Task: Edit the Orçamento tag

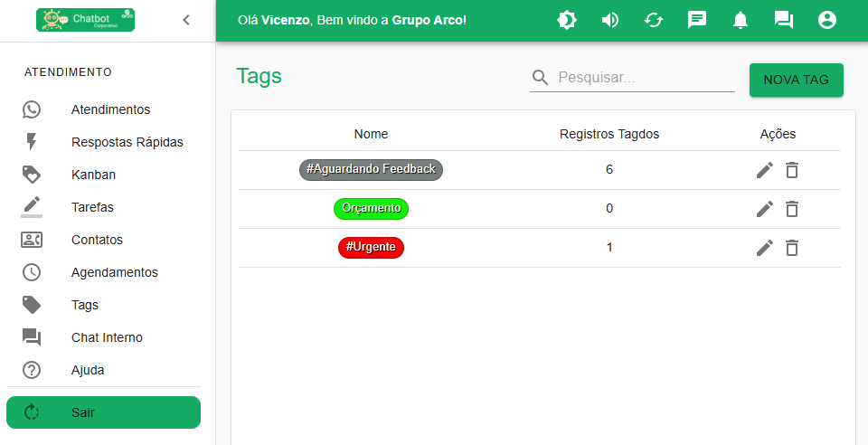Action: pyautogui.click(x=765, y=209)
